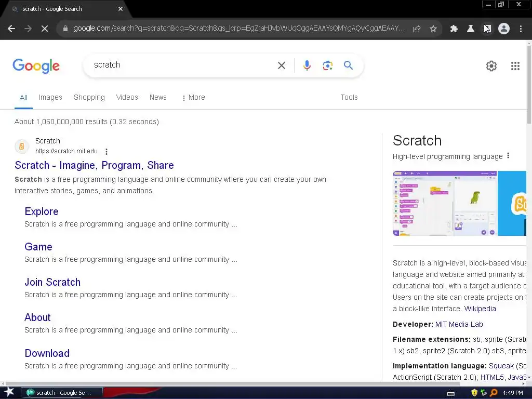Open the About sitelink

pyautogui.click(x=37, y=317)
